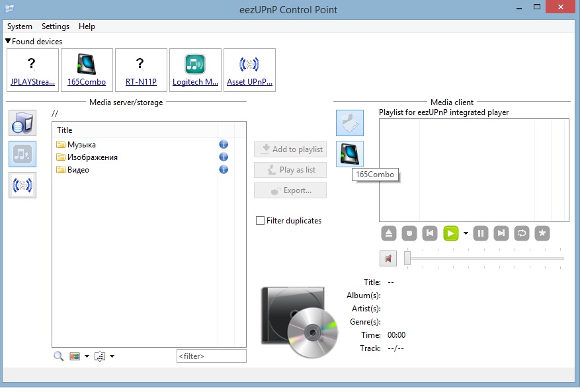The image size is (580, 392).
Task: Open the Settings menu
Action: pos(56,26)
